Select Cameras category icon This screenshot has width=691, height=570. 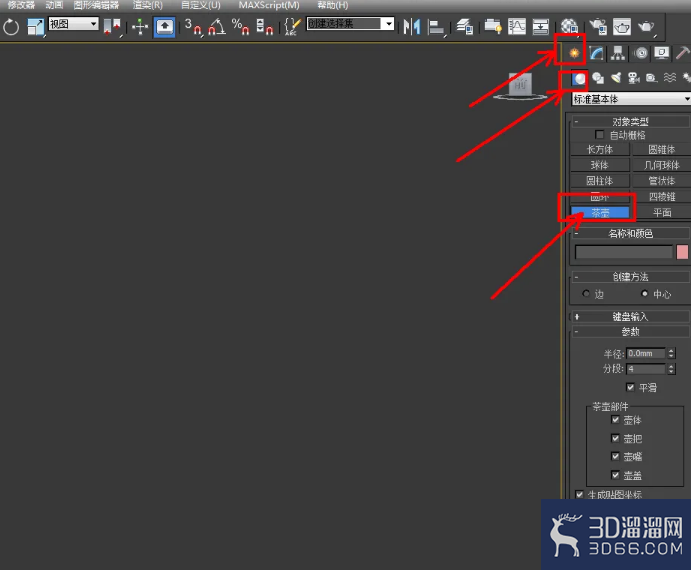(634, 78)
